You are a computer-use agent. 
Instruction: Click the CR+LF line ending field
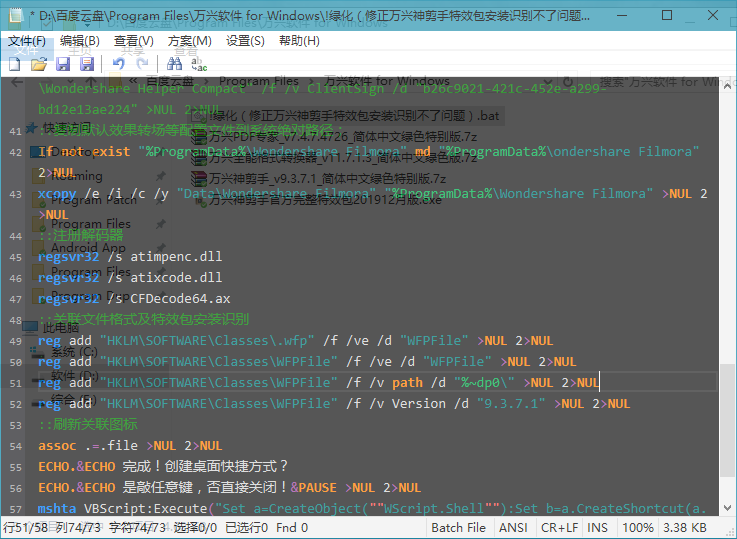(x=559, y=528)
